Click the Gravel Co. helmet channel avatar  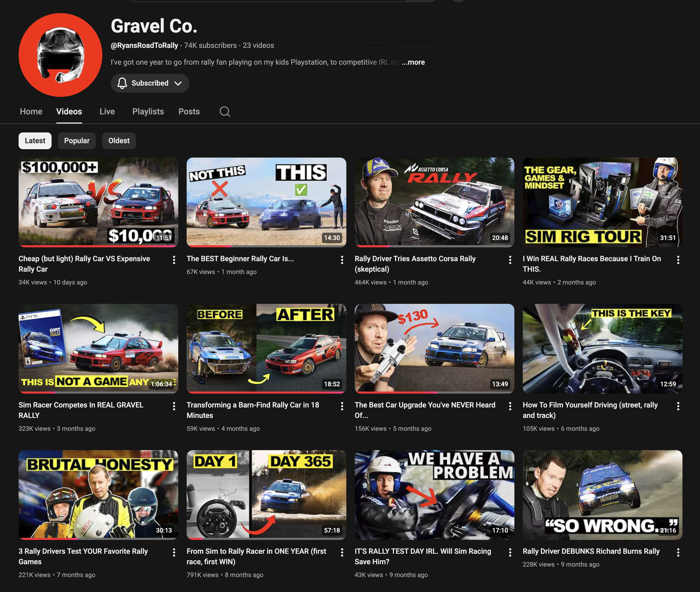60,55
